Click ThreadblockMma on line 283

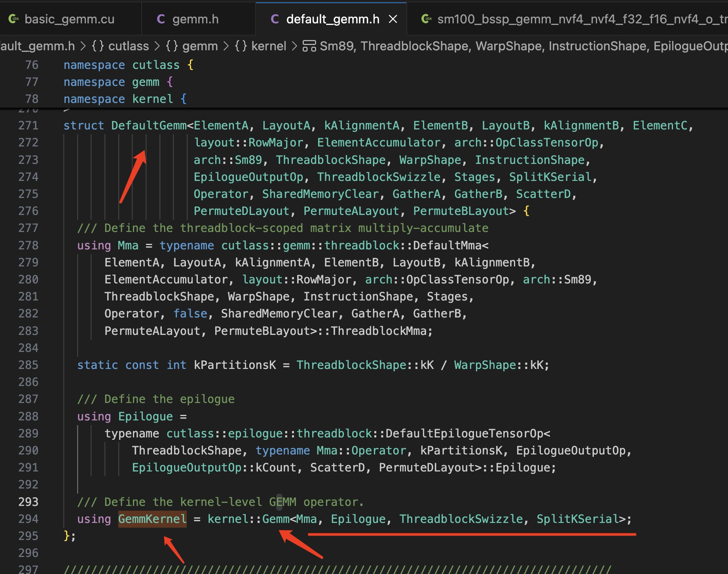pyautogui.click(x=379, y=331)
